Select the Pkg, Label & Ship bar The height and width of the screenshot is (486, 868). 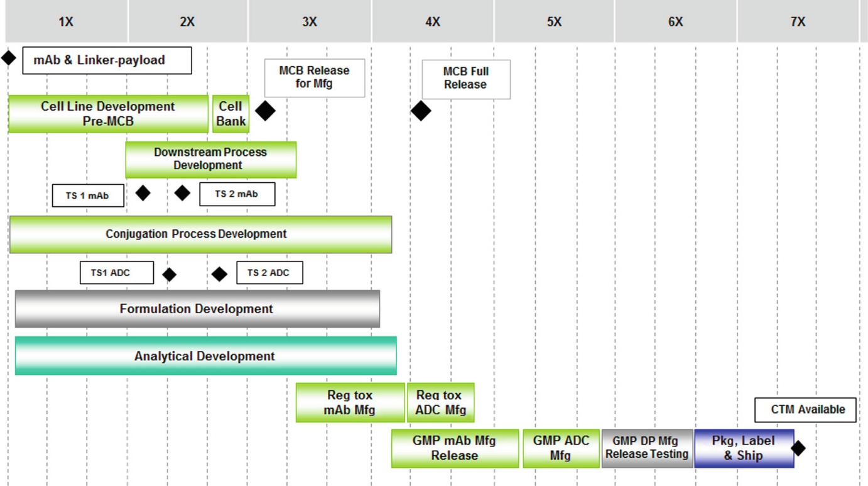(744, 448)
